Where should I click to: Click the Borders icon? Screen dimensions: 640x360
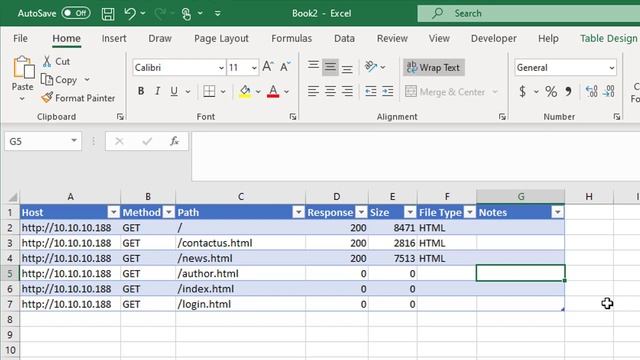click(209, 91)
